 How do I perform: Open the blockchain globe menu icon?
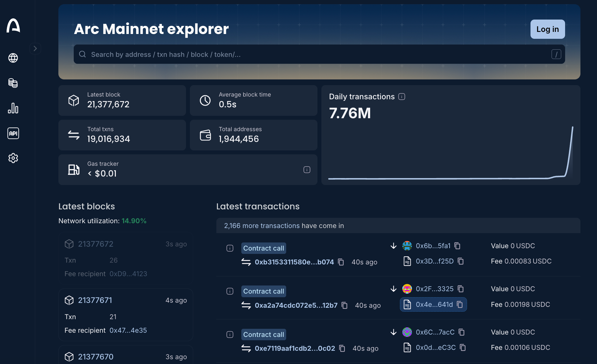coord(13,58)
